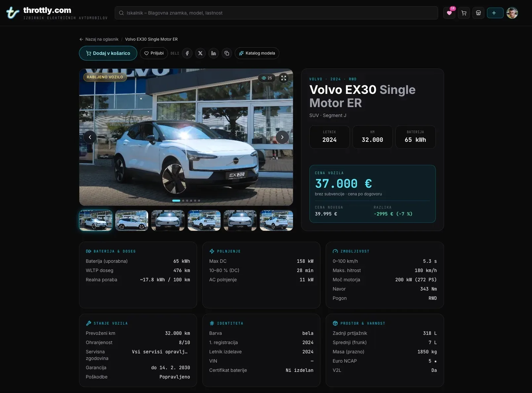This screenshot has height=393, width=532.
Task: Select the second gallery thumbnail
Action: [x=132, y=220]
